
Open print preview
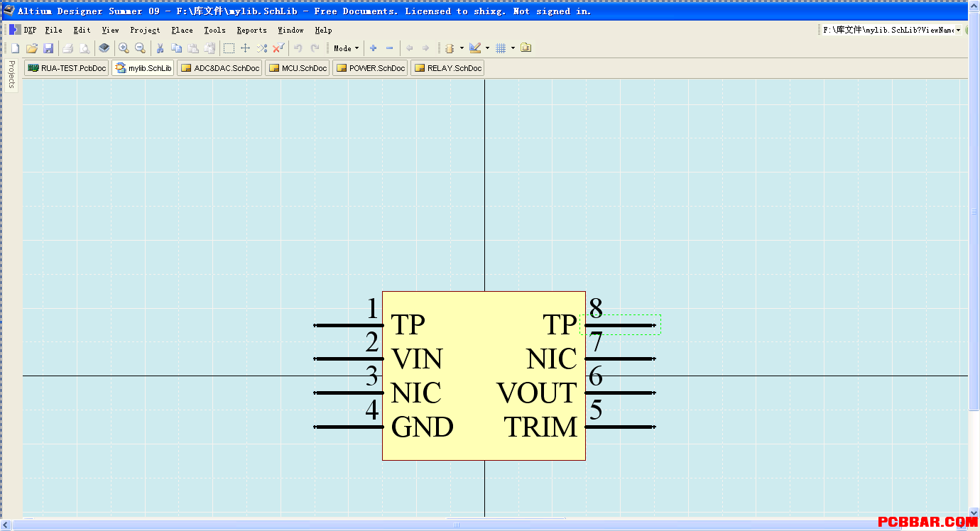(85, 48)
